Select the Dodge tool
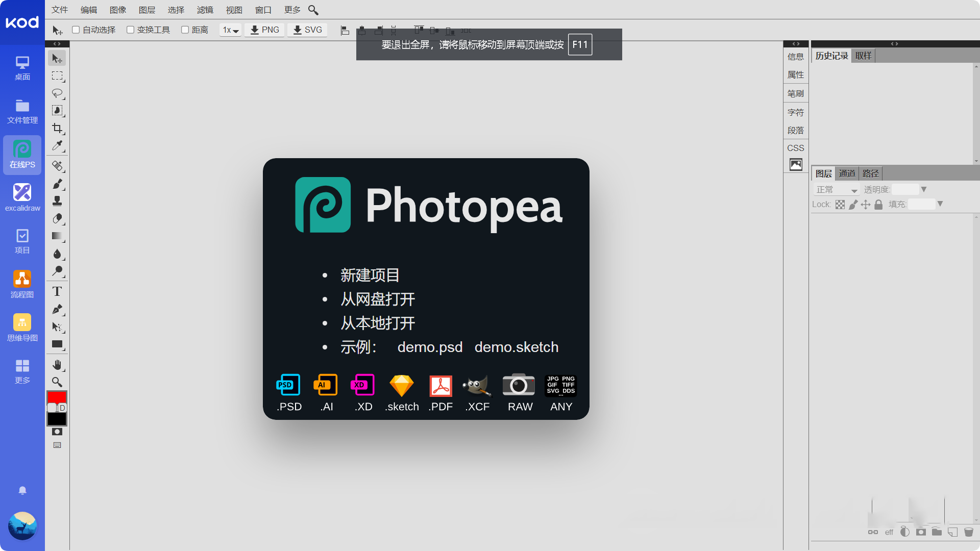The image size is (980, 551). pyautogui.click(x=57, y=271)
